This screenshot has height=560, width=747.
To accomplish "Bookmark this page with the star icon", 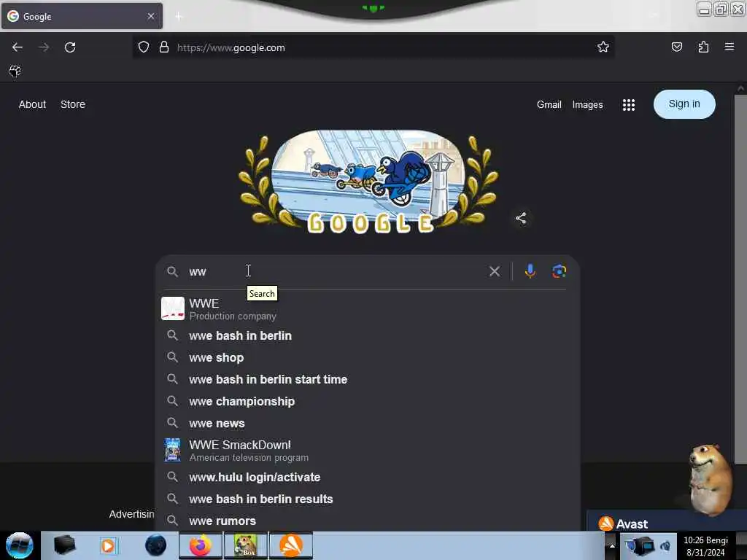I will pyautogui.click(x=603, y=47).
